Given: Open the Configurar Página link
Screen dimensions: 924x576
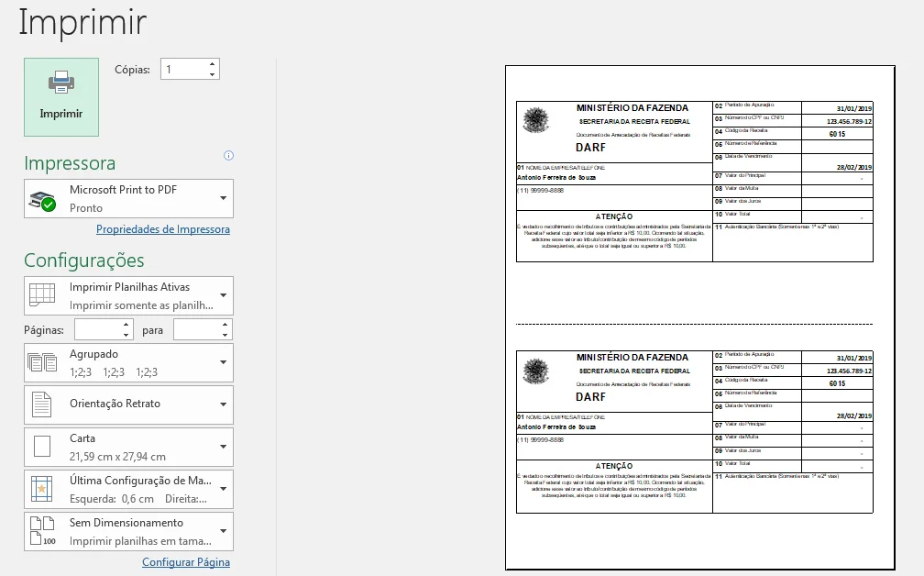Looking at the screenshot, I should coord(186,562).
